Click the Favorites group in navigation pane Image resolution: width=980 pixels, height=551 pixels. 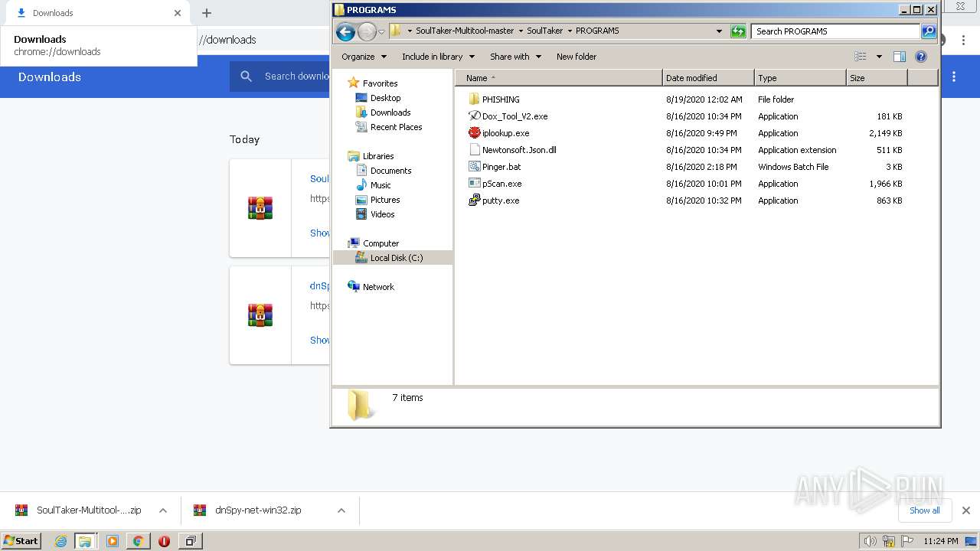pos(380,83)
